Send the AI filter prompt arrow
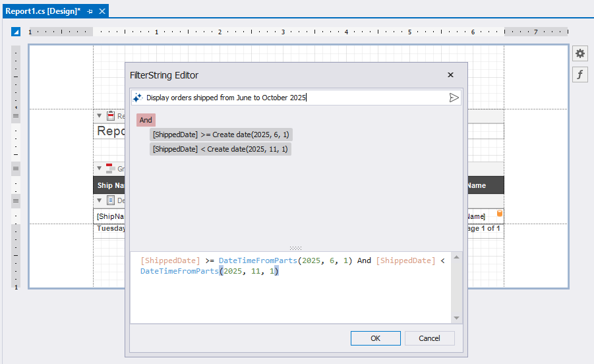Viewport: 594px width, 364px height. 454,98
